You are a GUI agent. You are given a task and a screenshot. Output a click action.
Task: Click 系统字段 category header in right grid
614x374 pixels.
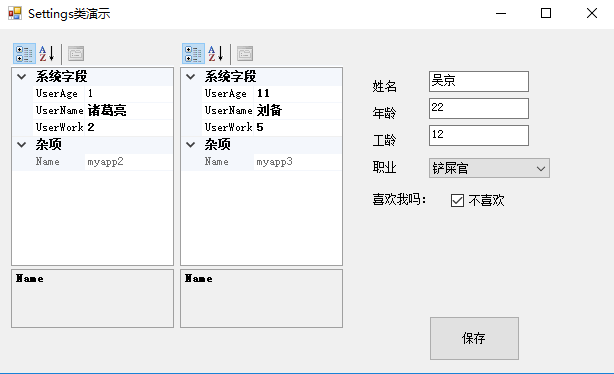[230, 77]
